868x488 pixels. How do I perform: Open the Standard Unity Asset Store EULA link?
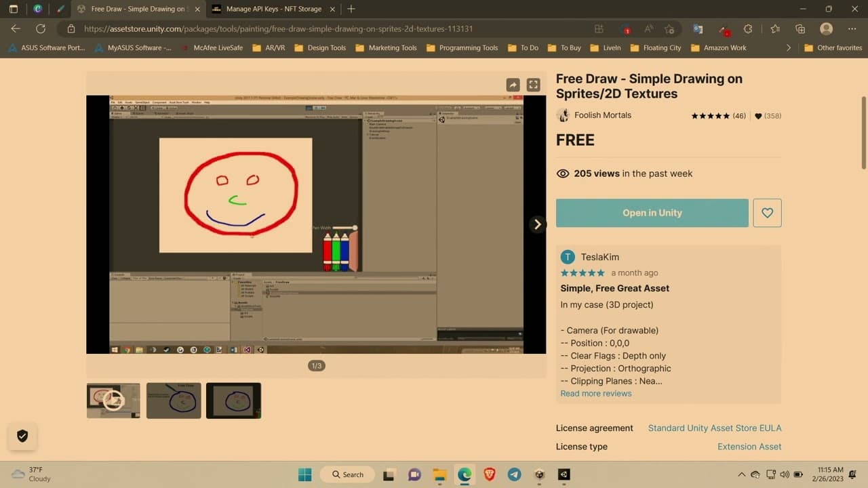(x=715, y=428)
